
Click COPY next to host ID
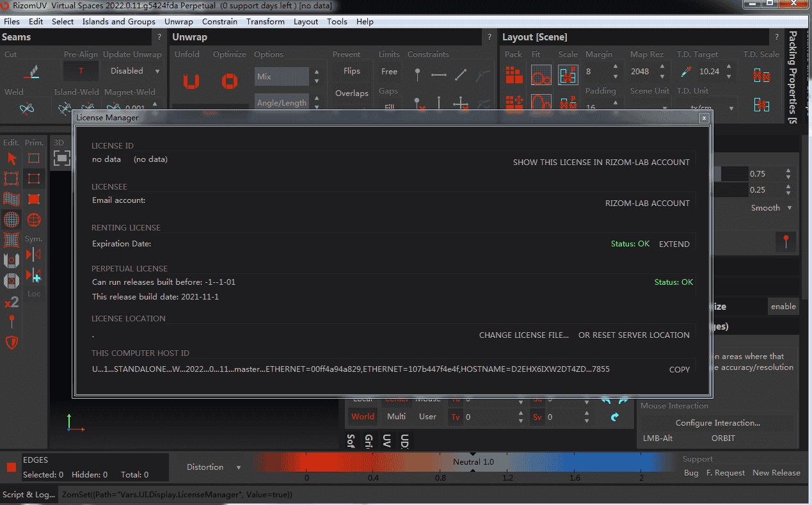pyautogui.click(x=679, y=369)
